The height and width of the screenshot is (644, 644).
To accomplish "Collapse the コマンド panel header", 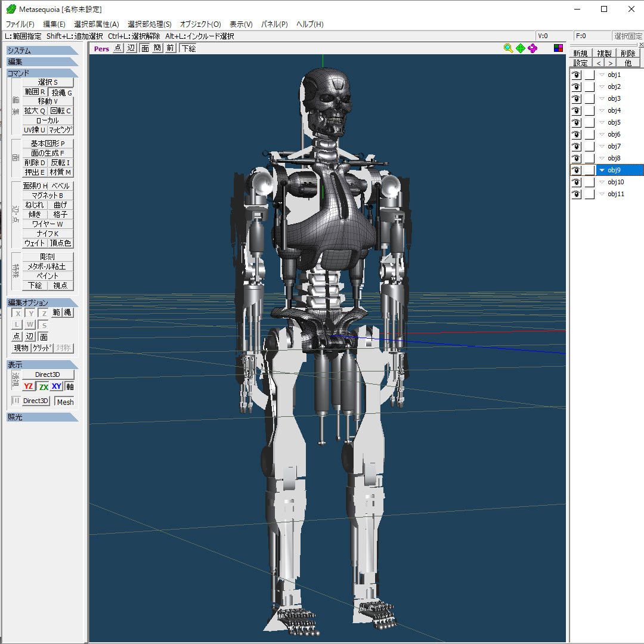I will coord(42,73).
